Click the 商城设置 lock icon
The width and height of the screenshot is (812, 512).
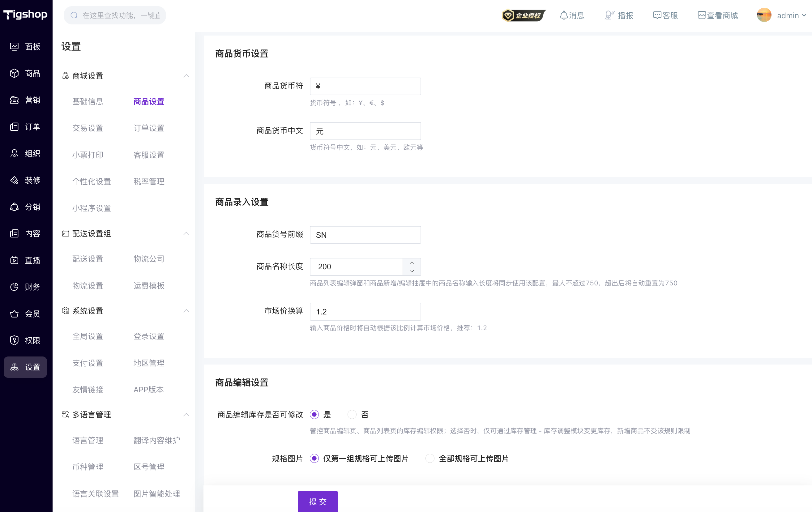coord(66,76)
